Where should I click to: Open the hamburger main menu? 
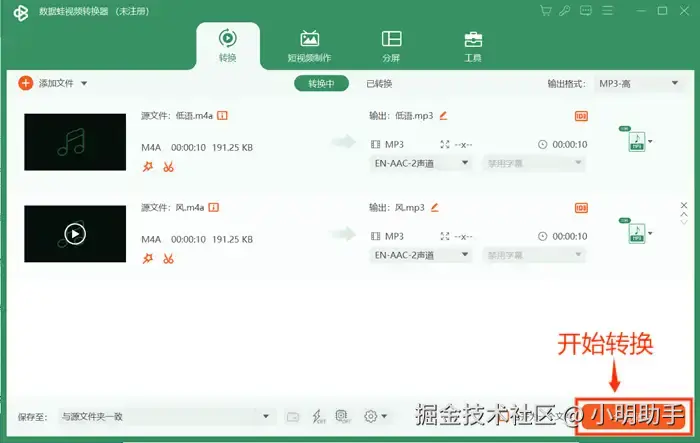[x=608, y=11]
